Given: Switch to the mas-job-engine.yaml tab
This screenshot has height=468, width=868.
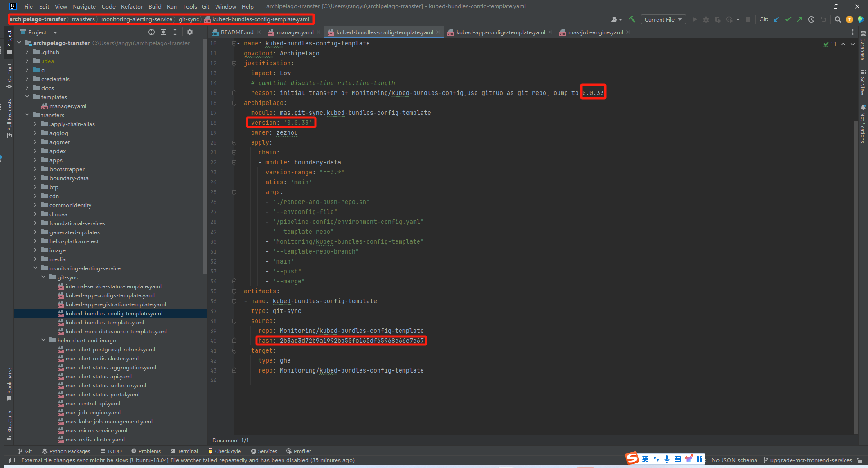Looking at the screenshot, I should 595,32.
